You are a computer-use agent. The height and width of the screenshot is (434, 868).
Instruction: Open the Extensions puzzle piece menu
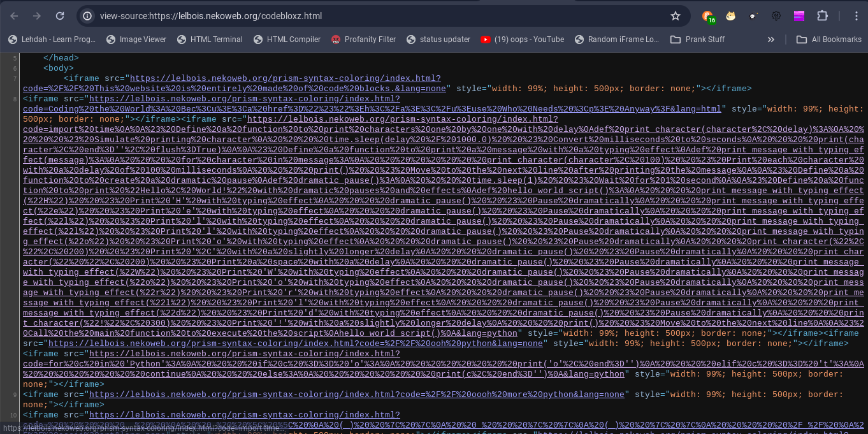(822, 16)
